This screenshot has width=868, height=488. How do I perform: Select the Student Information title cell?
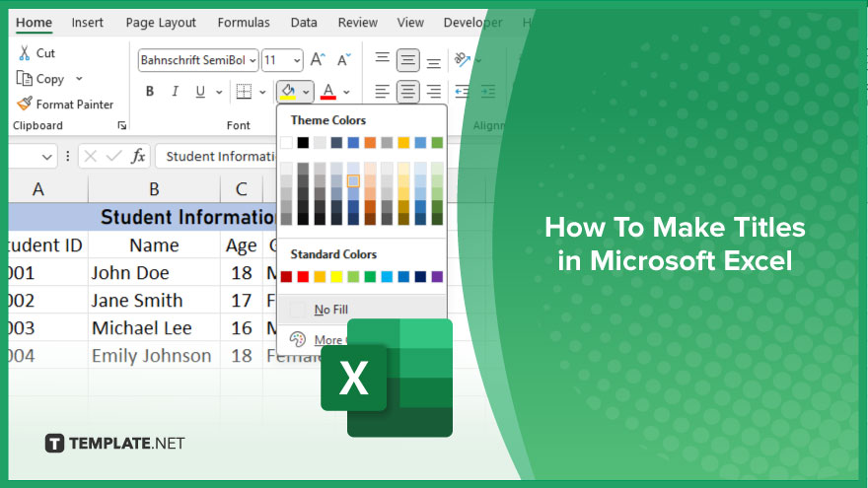point(143,217)
